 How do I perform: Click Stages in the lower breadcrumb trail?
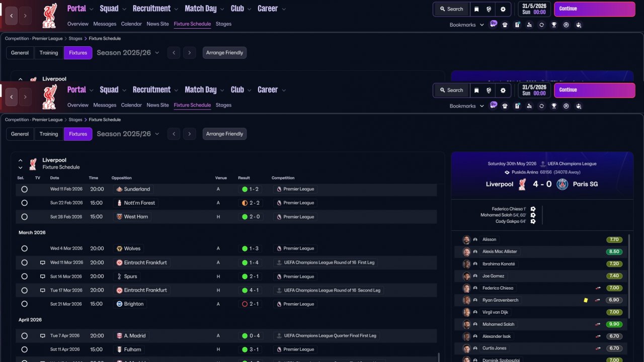click(x=75, y=120)
